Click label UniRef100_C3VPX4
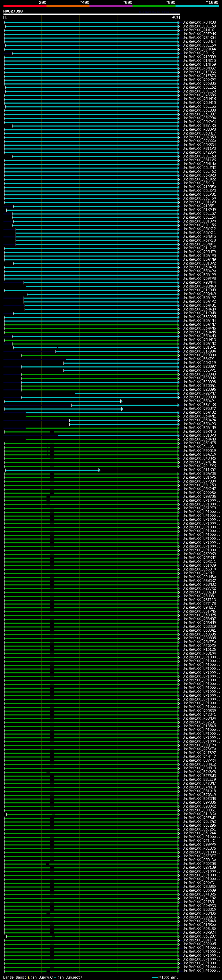The height and width of the screenshot is (980, 222). pyautogui.click(x=199, y=761)
